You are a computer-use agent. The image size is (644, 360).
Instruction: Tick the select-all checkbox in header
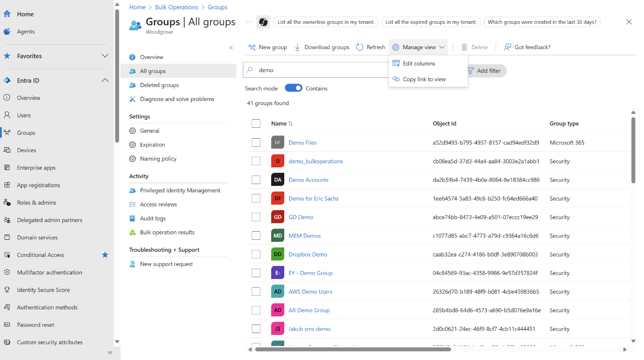256,123
